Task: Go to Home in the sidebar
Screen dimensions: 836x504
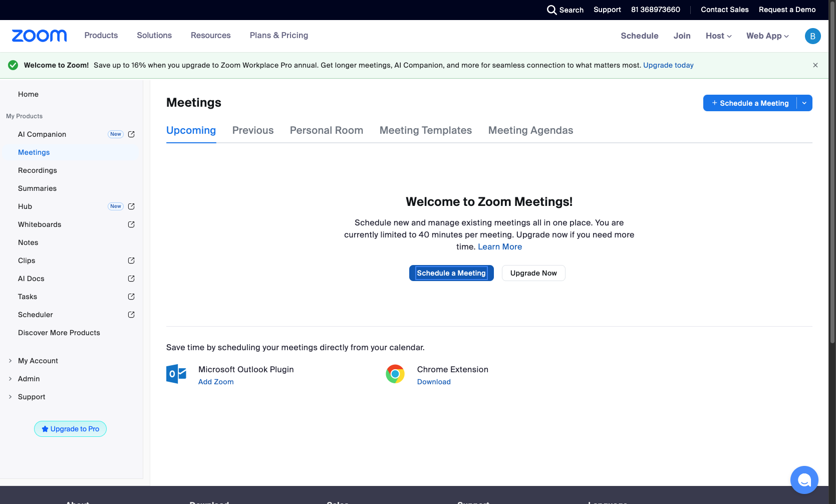Action: pos(28,94)
